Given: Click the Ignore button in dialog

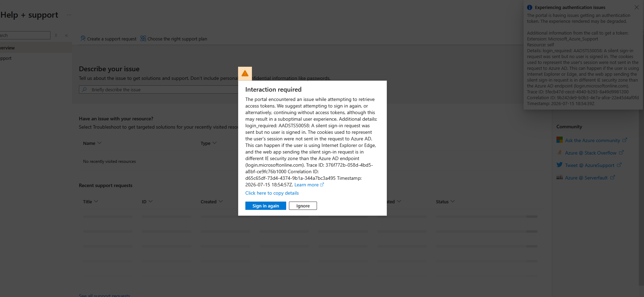Looking at the screenshot, I should tap(303, 206).
